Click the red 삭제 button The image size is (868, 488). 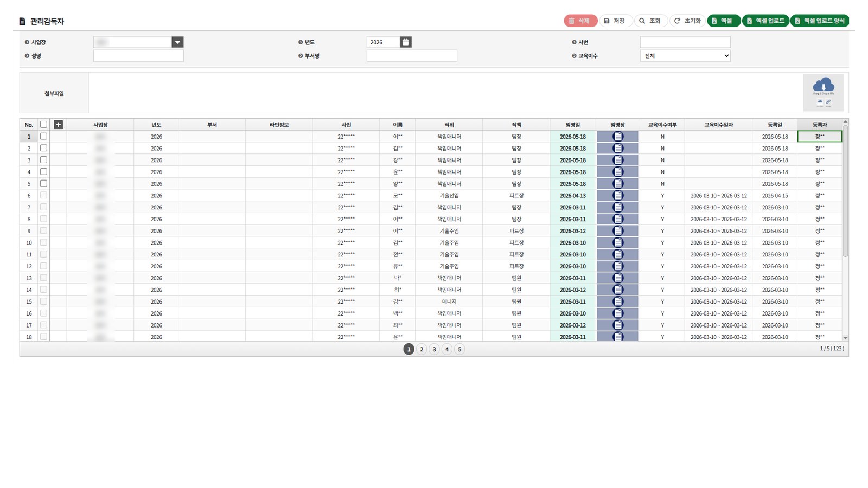(x=580, y=21)
